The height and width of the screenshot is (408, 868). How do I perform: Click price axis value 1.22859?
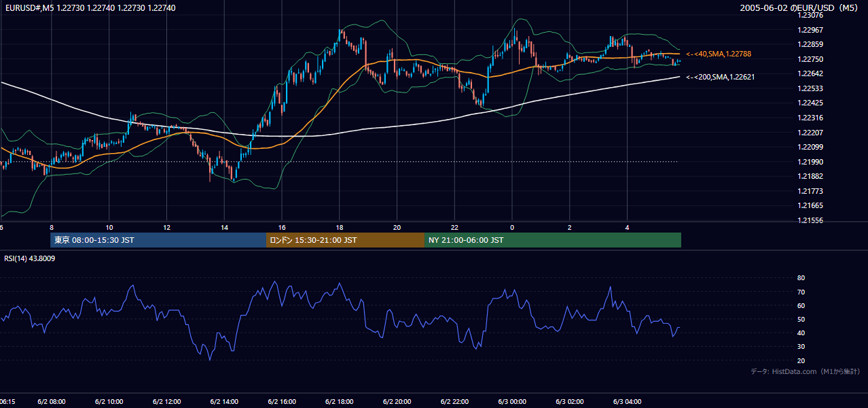click(809, 44)
